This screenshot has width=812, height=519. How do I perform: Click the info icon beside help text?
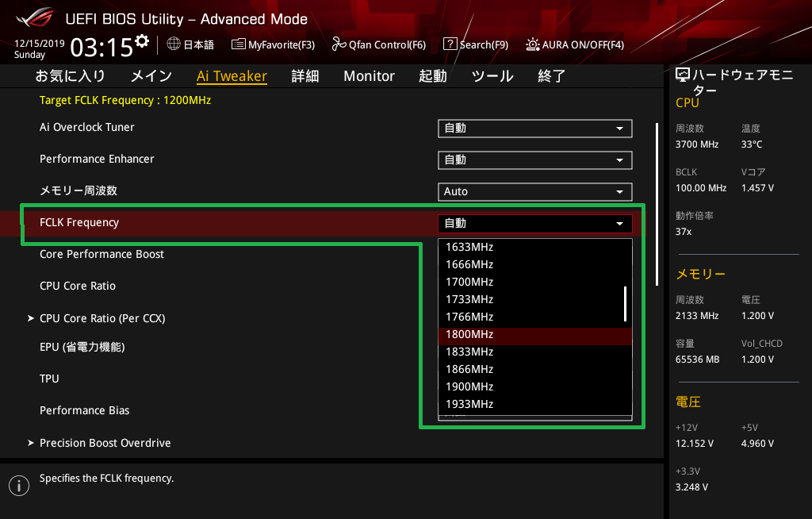coord(19,486)
